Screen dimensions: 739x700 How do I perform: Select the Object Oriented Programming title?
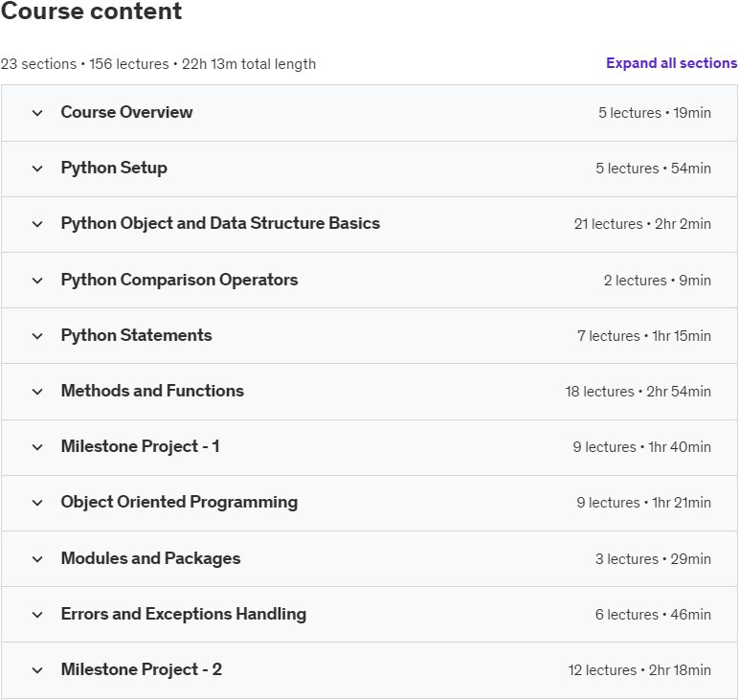point(179,502)
